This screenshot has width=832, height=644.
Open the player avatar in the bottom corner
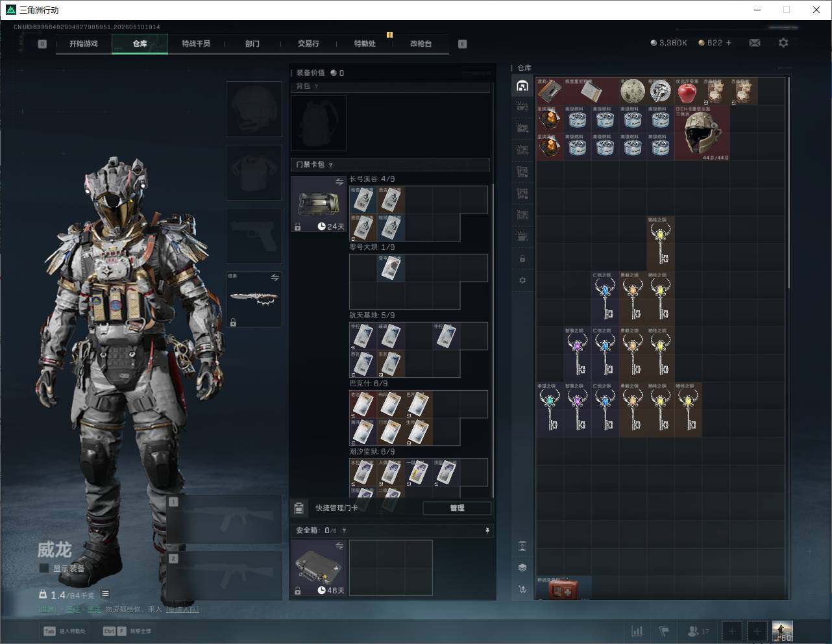(783, 631)
